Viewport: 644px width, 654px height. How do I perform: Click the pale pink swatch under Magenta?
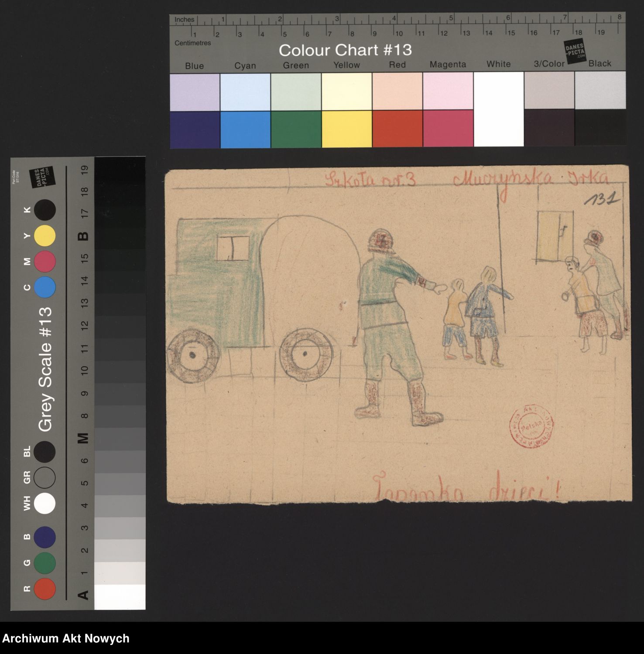[448, 91]
